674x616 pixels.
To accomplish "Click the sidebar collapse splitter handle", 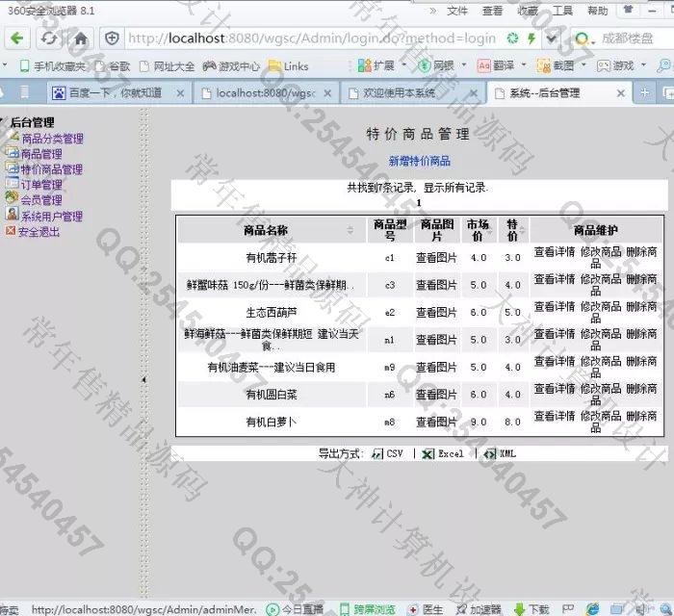I will 144,379.
